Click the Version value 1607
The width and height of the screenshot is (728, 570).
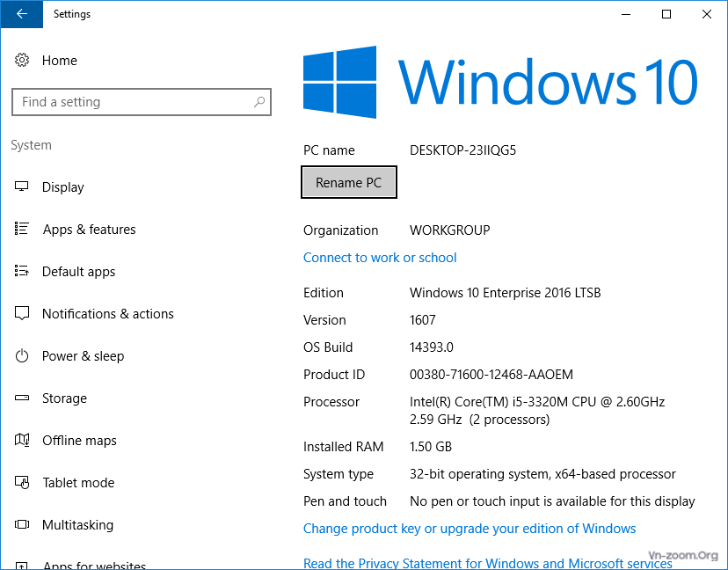coord(423,320)
